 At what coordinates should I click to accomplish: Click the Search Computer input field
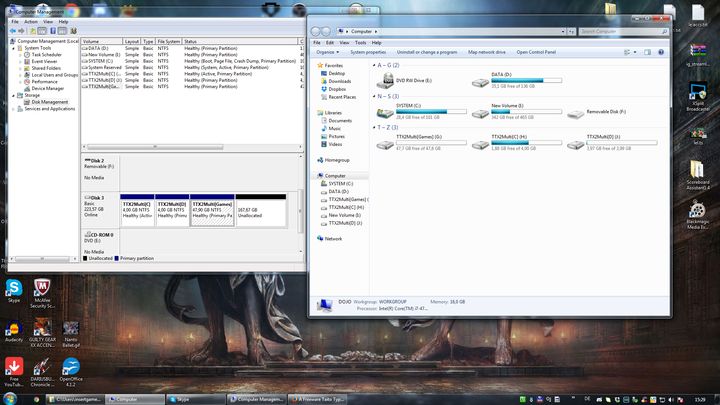(x=623, y=31)
